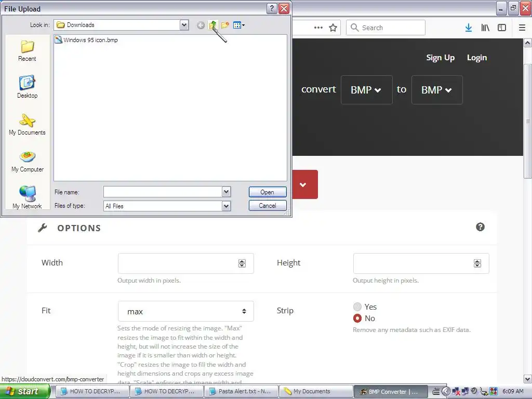Click the wrench icon next to OPTIONS

pos(43,228)
